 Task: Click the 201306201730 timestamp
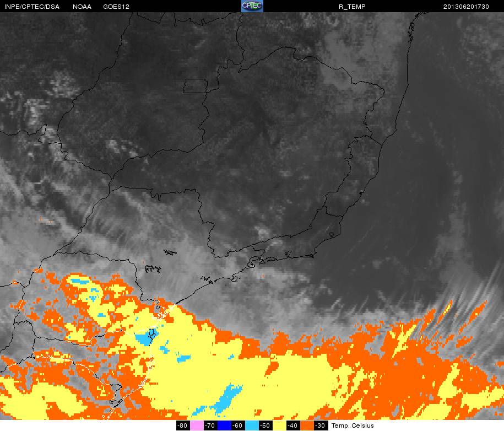tap(466, 7)
